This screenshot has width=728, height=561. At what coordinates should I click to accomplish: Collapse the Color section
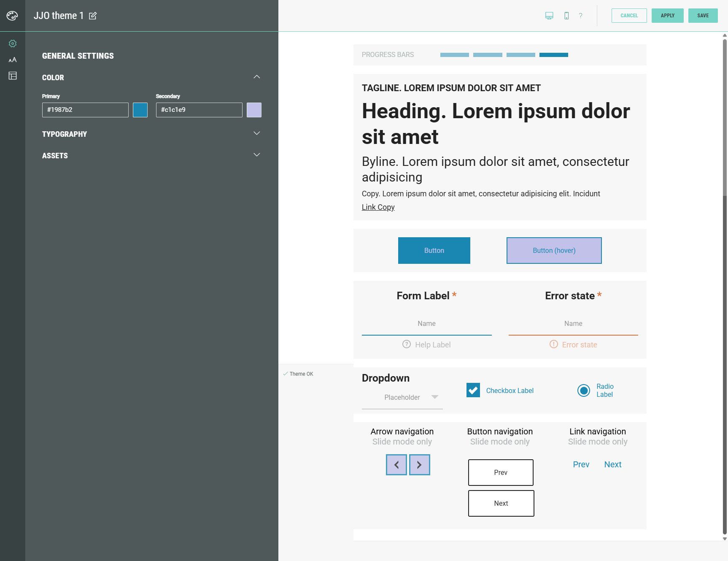tap(256, 77)
